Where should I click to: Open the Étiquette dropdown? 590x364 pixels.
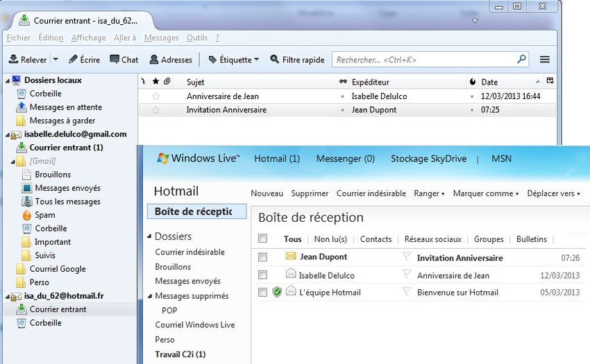[x=234, y=60]
